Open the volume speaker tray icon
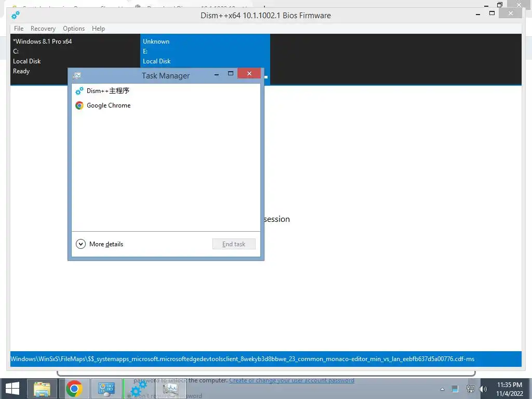 click(483, 389)
